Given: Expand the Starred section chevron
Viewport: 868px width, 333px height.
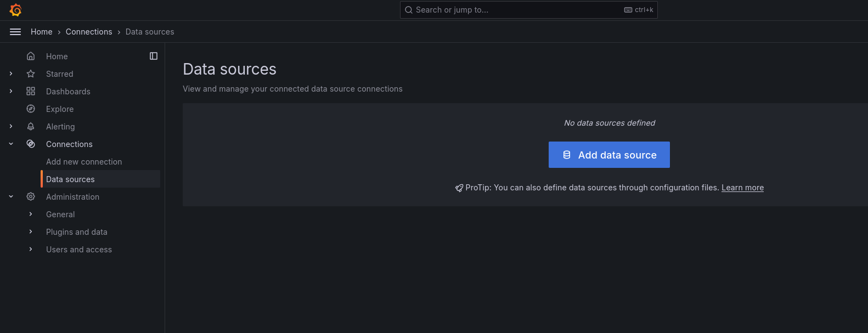Looking at the screenshot, I should [x=11, y=74].
